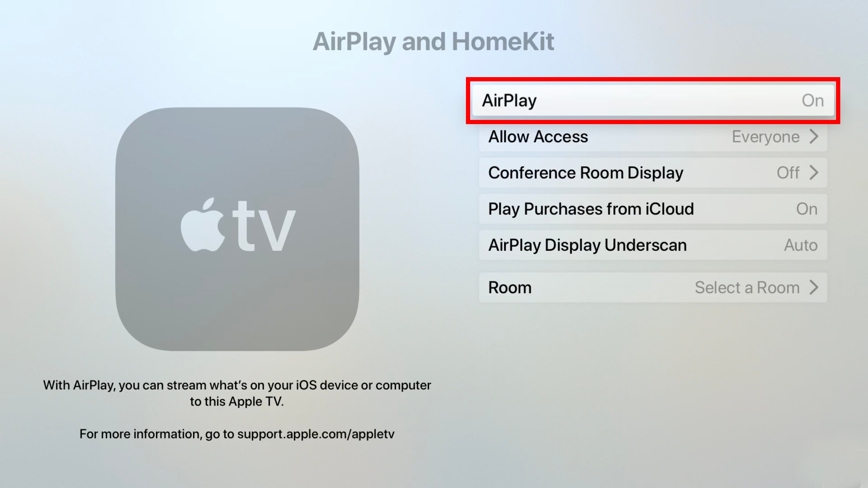Select AirPlay Display Underscan Auto value
Screen dimensions: 868x488
click(802, 244)
